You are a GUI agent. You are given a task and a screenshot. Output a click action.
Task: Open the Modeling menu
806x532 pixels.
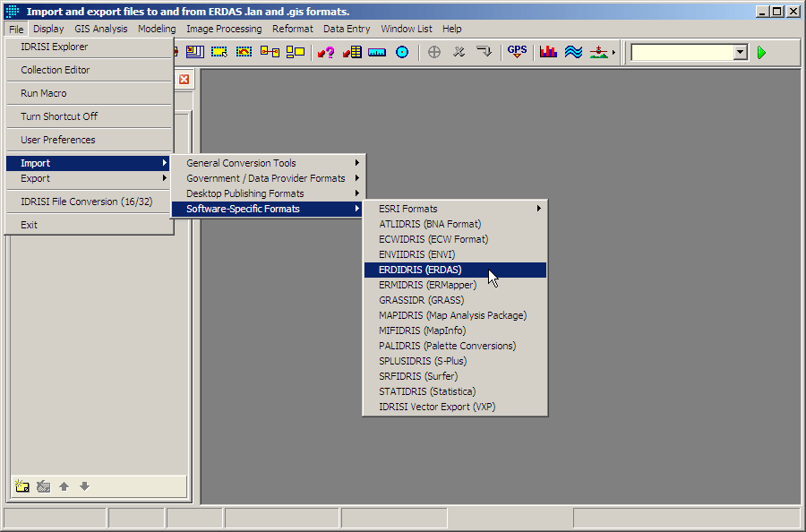click(157, 29)
